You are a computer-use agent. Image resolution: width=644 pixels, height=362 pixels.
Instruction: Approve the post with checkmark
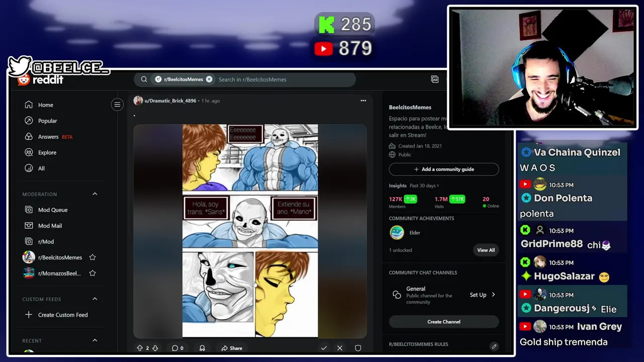[324, 348]
